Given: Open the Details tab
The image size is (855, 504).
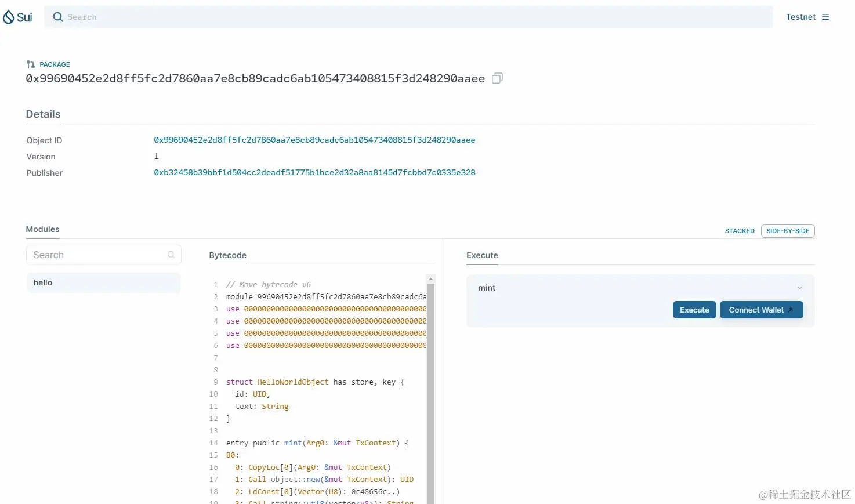Looking at the screenshot, I should [x=43, y=114].
